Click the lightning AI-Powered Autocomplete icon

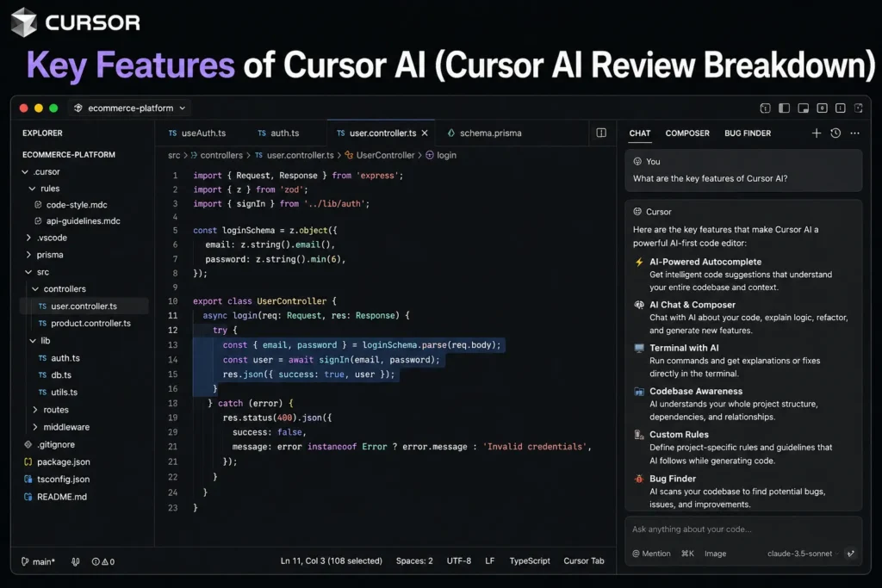click(639, 262)
